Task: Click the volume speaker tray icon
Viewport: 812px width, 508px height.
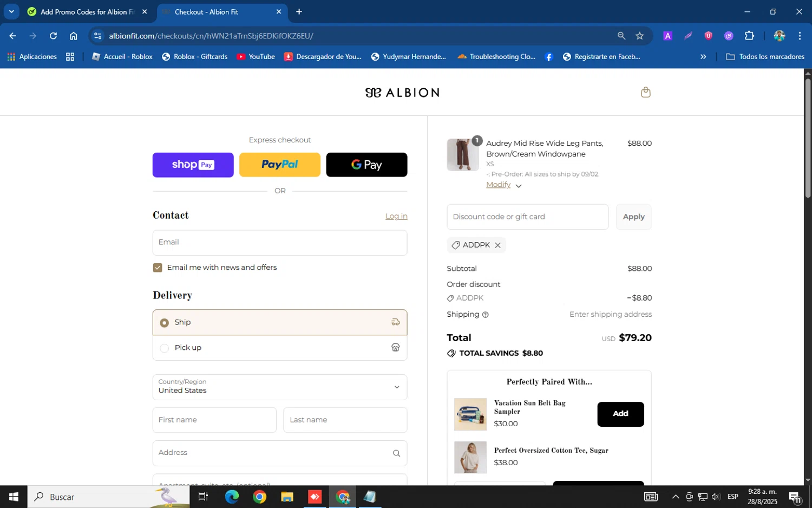Action: click(x=716, y=497)
